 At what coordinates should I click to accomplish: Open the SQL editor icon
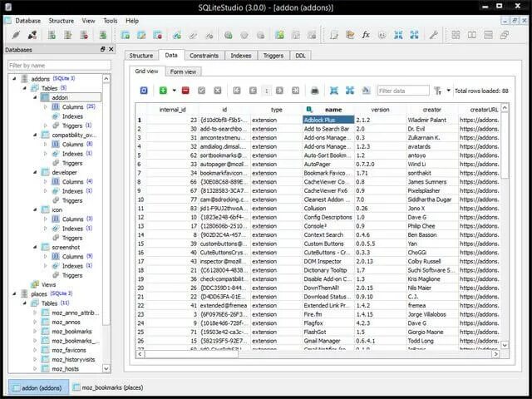pos(334,35)
